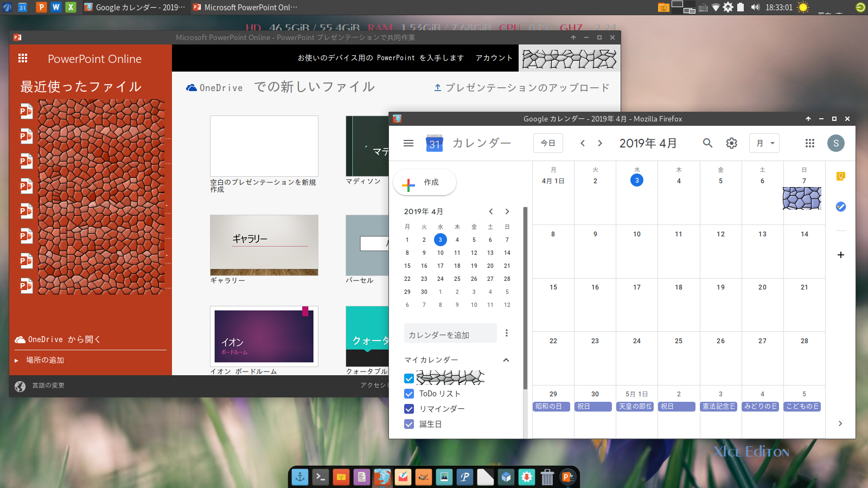Screen dimensions: 868x488
Task: Get add-ons with the plus icon
Action: coord(841,255)
